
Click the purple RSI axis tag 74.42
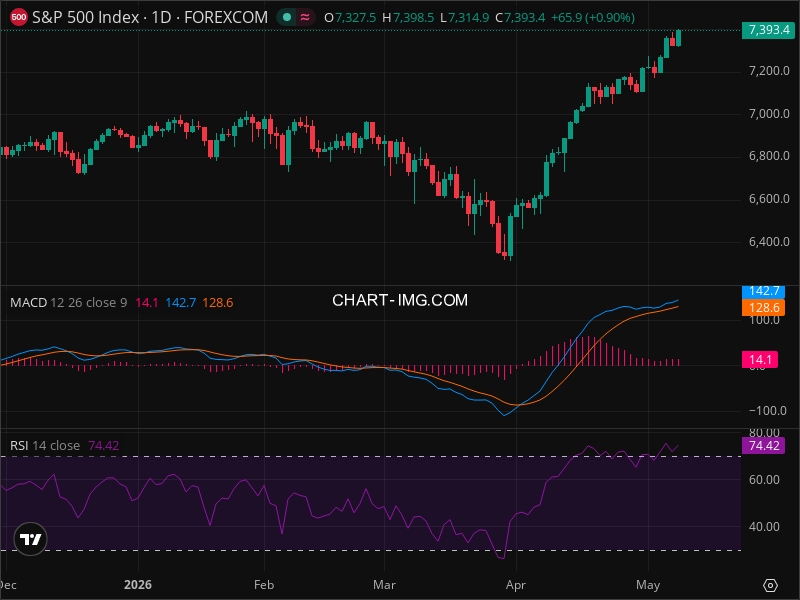(763, 446)
